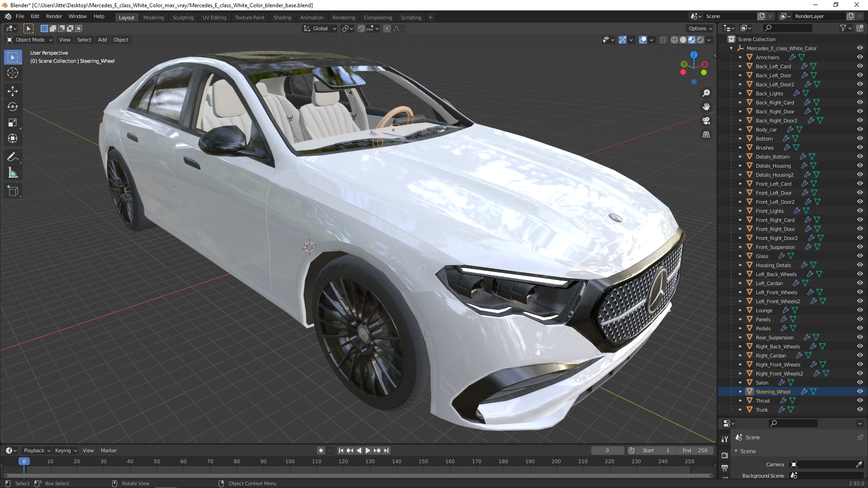This screenshot has width=868, height=488.
Task: Select the Salon object in outliner
Action: 762,383
